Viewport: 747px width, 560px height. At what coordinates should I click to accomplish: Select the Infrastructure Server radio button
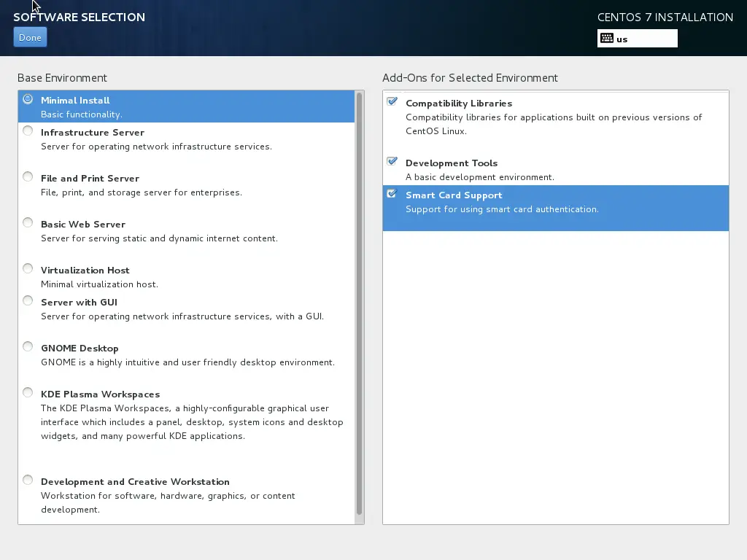pyautogui.click(x=28, y=131)
